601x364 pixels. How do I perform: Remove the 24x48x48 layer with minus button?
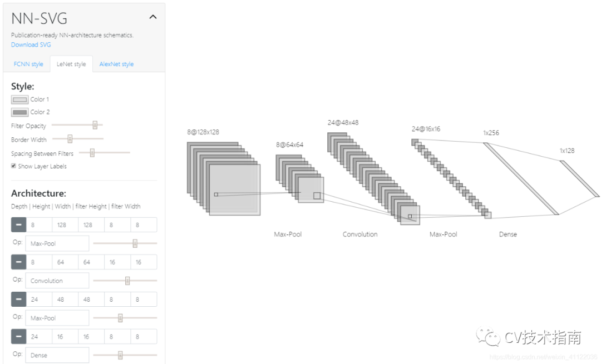point(18,299)
